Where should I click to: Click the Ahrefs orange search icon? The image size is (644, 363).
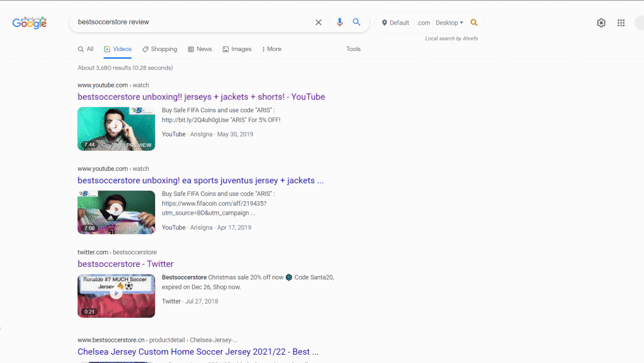pyautogui.click(x=474, y=23)
